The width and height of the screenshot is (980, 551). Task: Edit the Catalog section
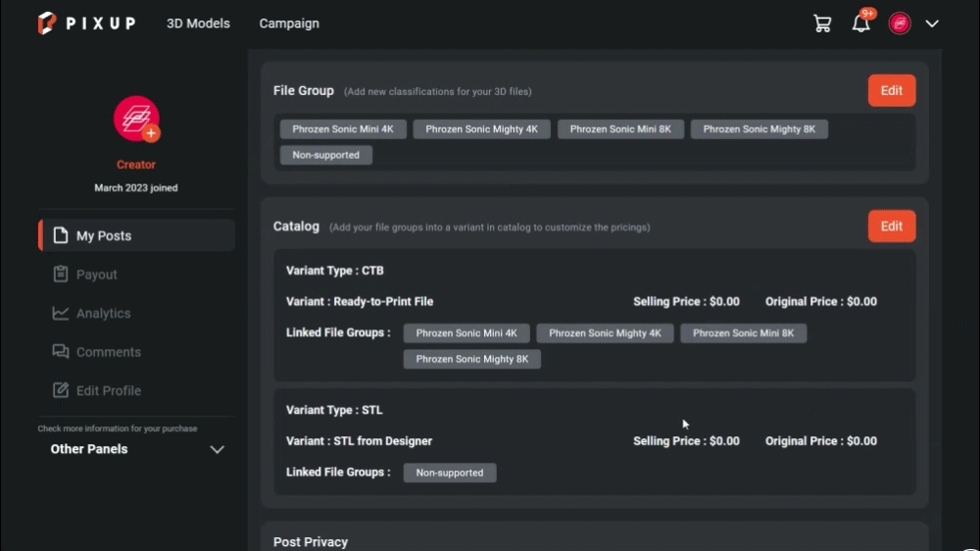pyautogui.click(x=891, y=226)
